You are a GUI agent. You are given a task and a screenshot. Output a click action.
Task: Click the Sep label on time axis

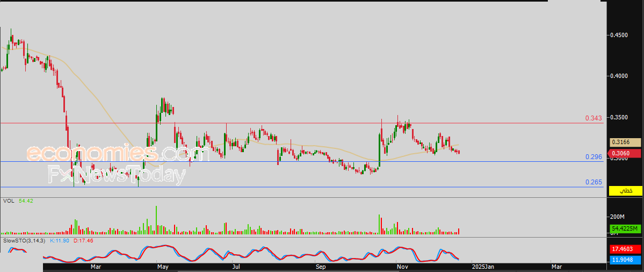[321, 267]
